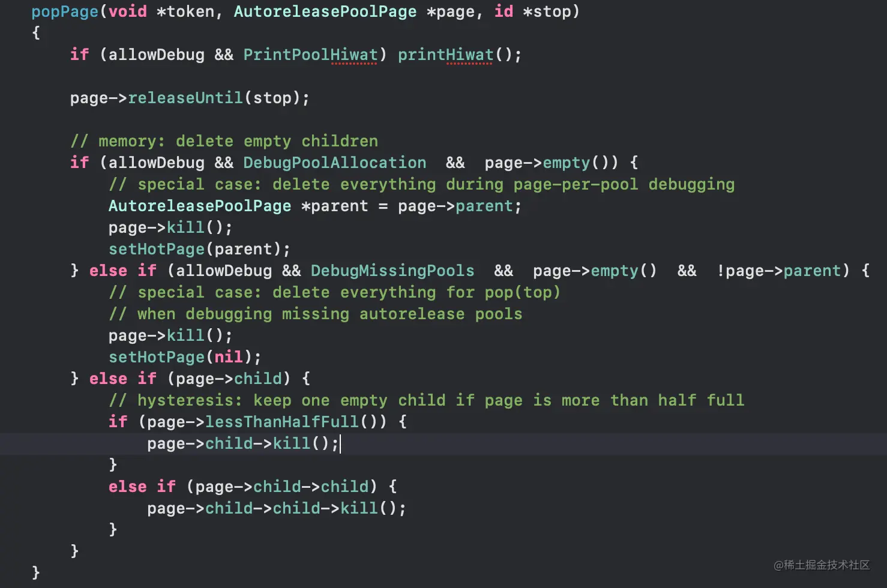Click the hysteresis comment line
This screenshot has width=887, height=588.
pyautogui.click(x=427, y=400)
